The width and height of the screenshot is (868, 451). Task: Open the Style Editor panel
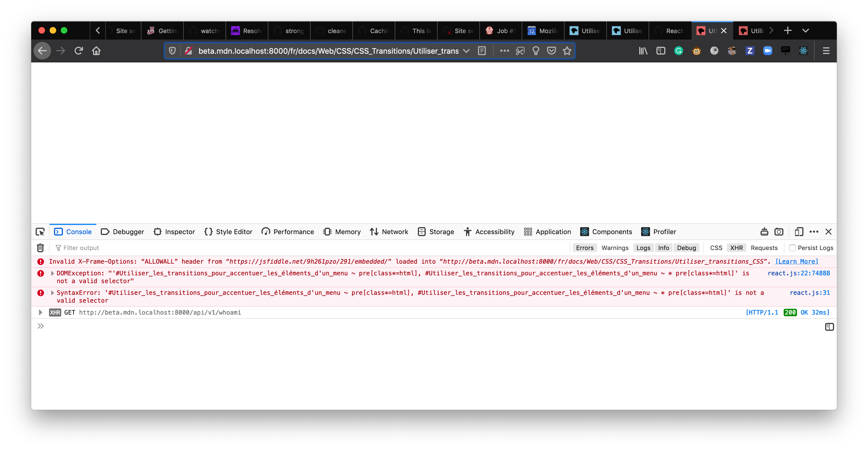tap(228, 232)
